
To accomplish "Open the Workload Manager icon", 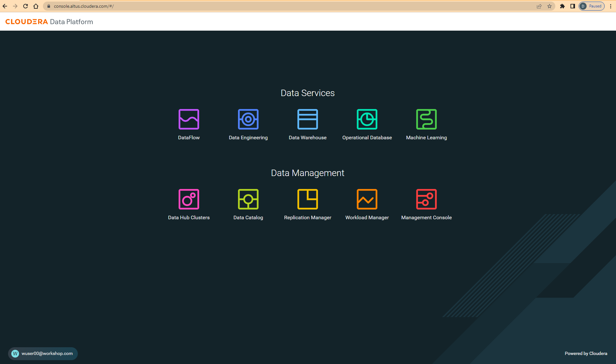I will (x=367, y=199).
